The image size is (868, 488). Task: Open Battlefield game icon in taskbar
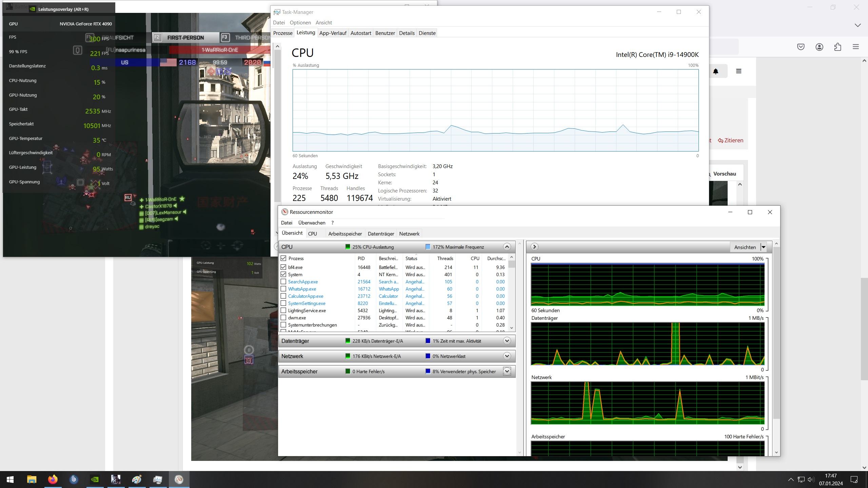[116, 479]
